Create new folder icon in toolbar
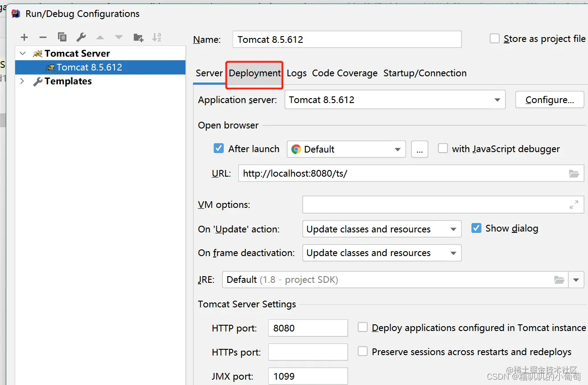 tap(139, 37)
